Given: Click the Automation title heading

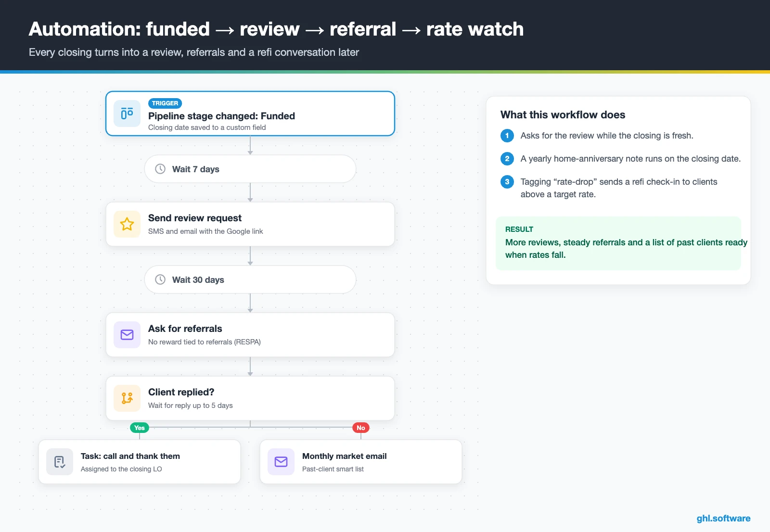Looking at the screenshot, I should 276,29.
